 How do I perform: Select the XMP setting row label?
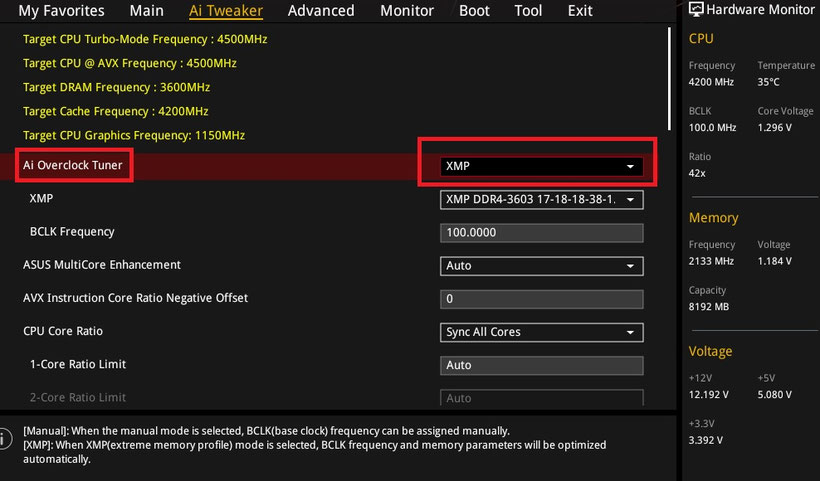[x=41, y=199]
